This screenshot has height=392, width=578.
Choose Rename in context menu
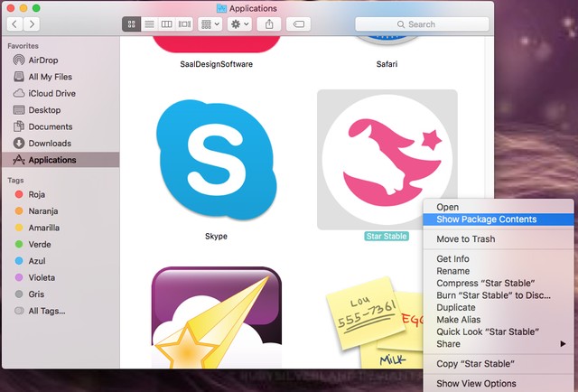click(x=499, y=271)
